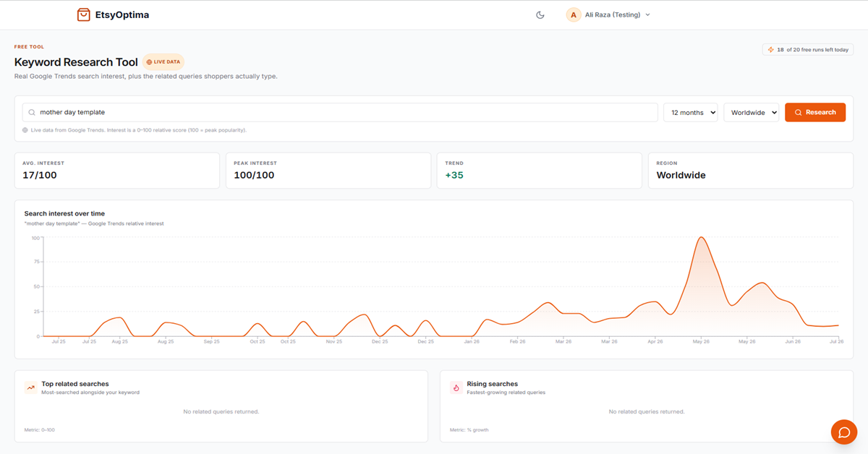Click the May 26 peak on the chart

[x=700, y=237]
